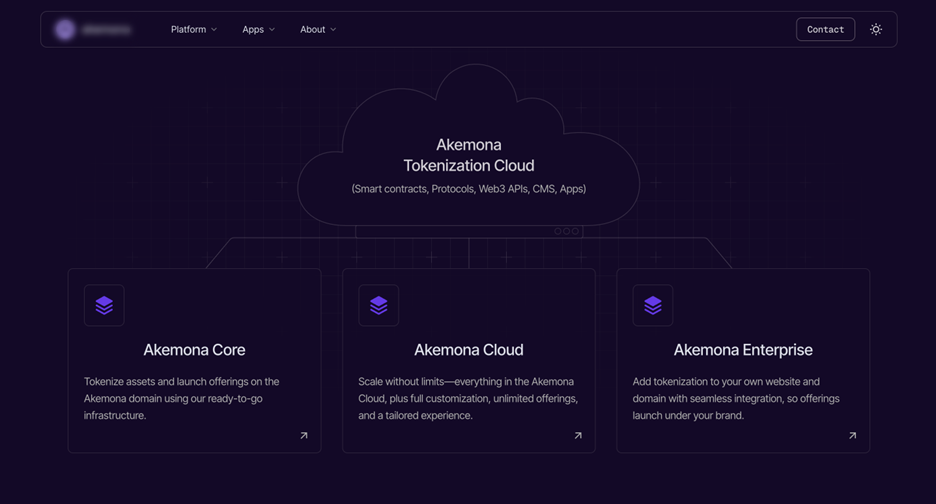Click the blurred brand name beside the logo
Image resolution: width=936 pixels, height=504 pixels.
tap(106, 30)
